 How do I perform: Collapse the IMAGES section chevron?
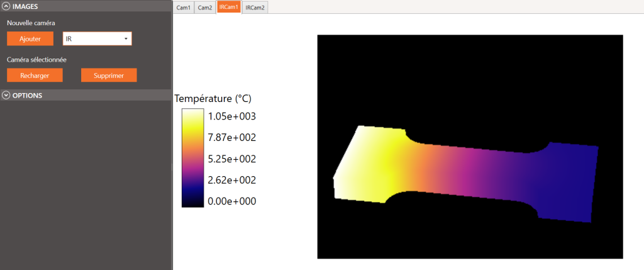tap(6, 6)
